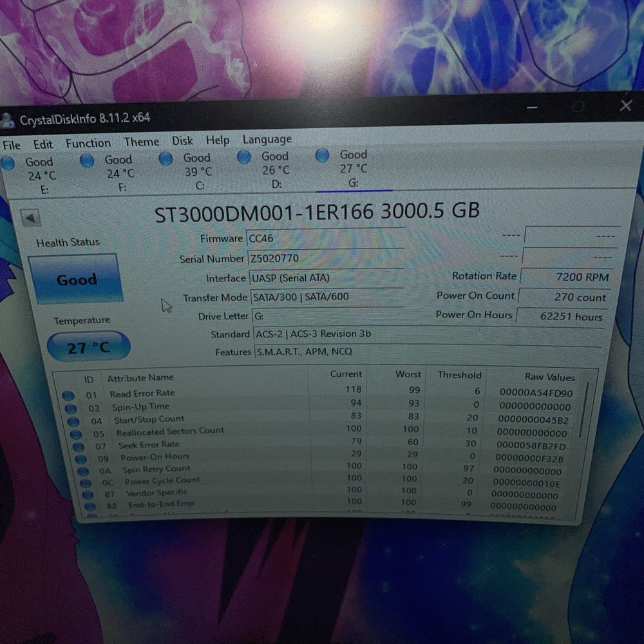Viewport: 644px width, 644px height.
Task: Switch to the D: disk at 26 °C
Action: [276, 169]
